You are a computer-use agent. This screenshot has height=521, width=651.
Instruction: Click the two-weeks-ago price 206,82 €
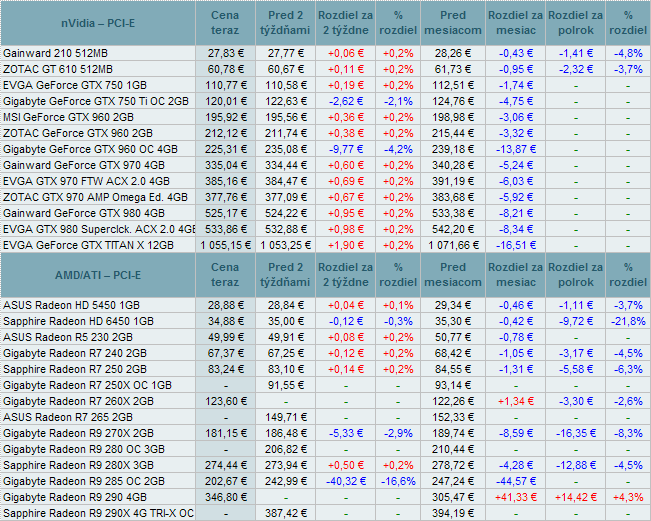click(x=286, y=449)
